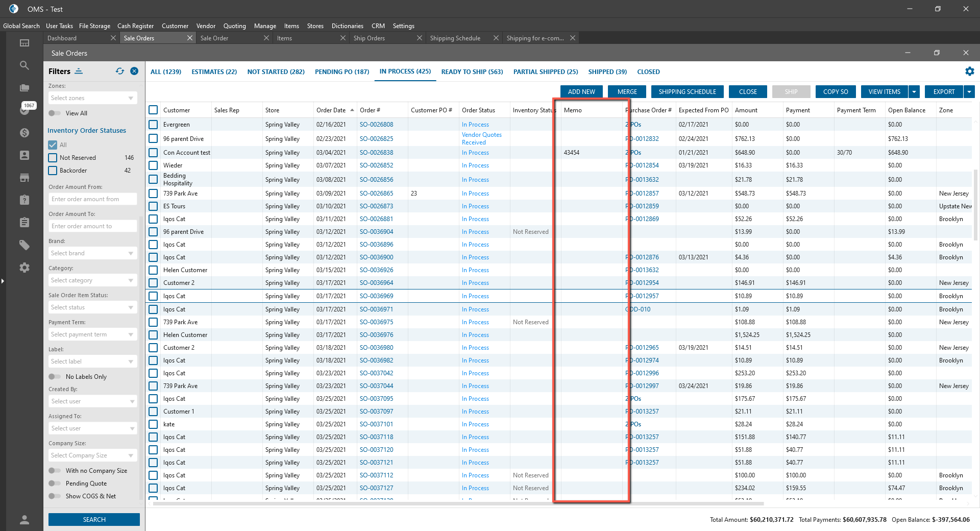Screen dimensions: 980x531
Task: Clear filters with the blue X icon
Action: (134, 71)
